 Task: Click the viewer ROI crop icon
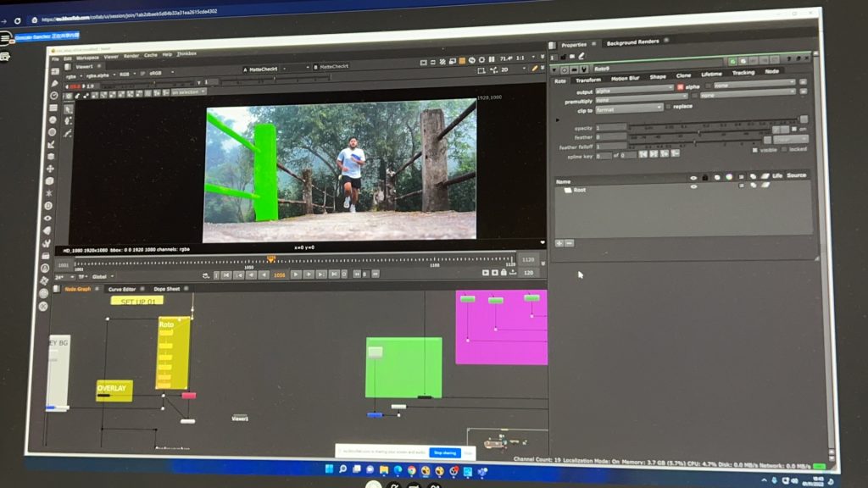[481, 71]
